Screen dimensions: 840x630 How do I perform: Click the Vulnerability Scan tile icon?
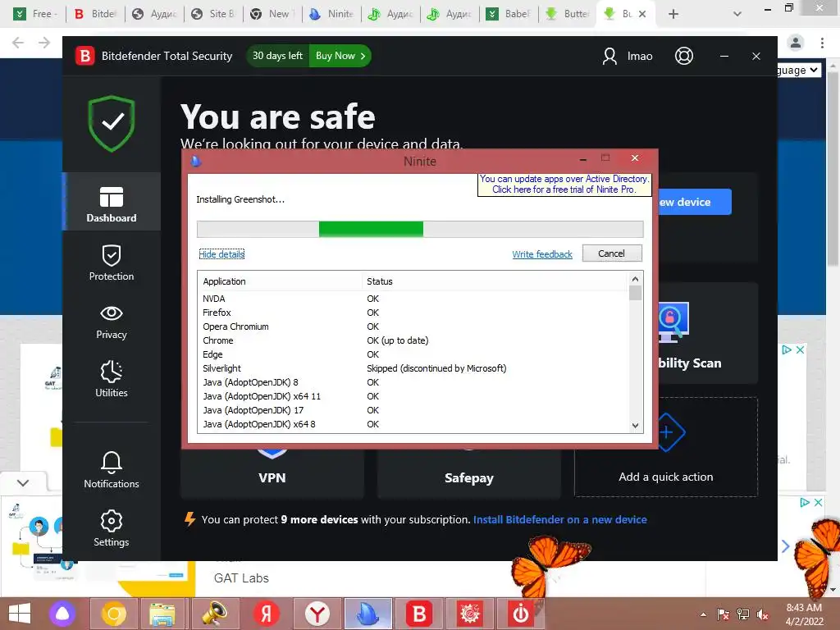point(673,323)
